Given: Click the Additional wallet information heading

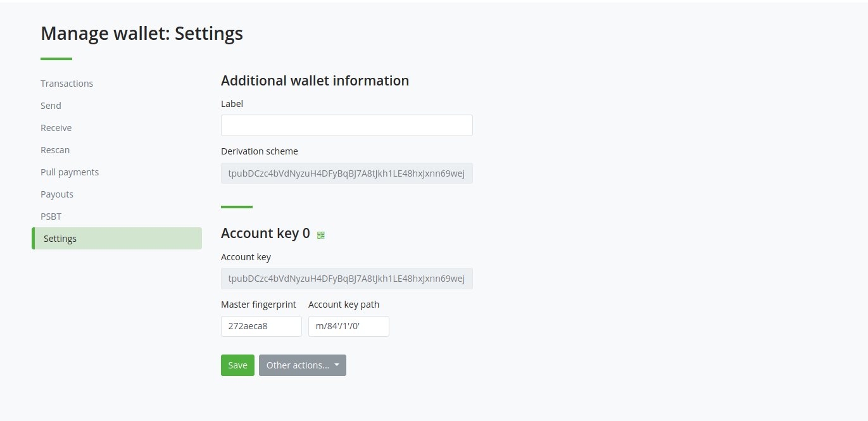Looking at the screenshot, I should tap(315, 80).
